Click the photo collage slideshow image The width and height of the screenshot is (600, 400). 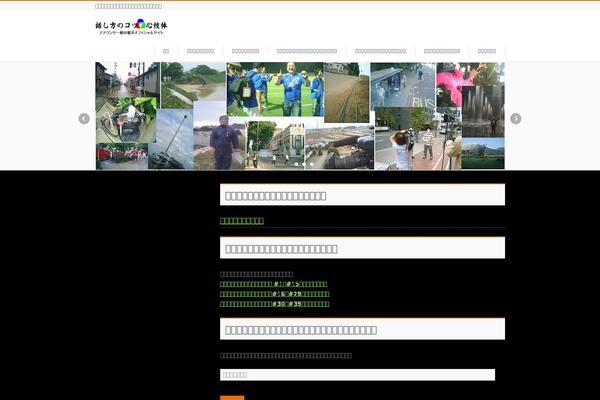[300, 116]
